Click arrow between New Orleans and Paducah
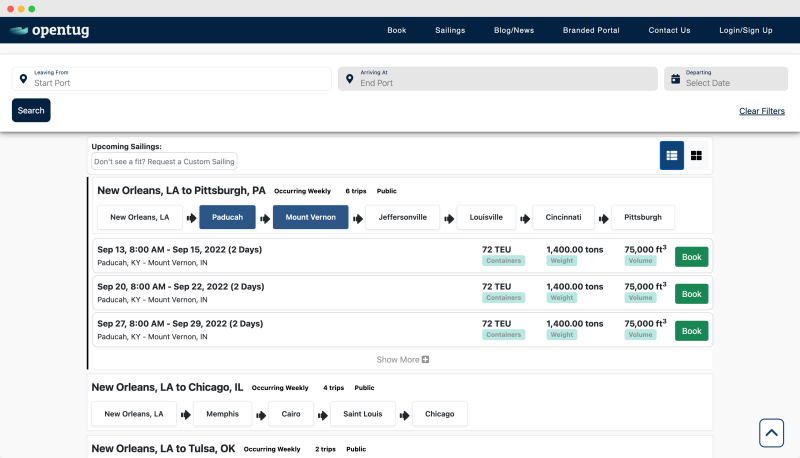The height and width of the screenshot is (458, 800). (187, 218)
